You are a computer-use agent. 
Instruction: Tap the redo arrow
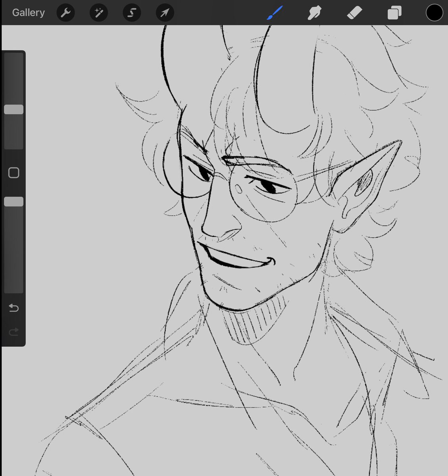[x=13, y=332]
